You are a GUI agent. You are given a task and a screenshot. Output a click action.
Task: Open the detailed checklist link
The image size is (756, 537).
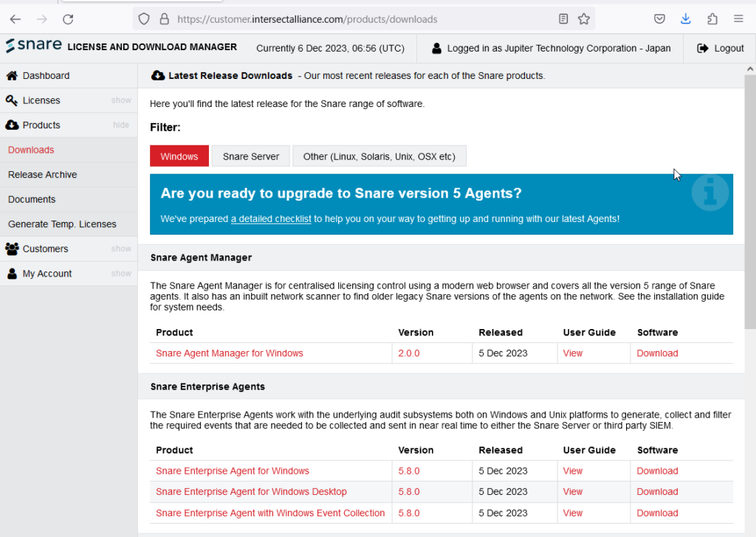(271, 218)
